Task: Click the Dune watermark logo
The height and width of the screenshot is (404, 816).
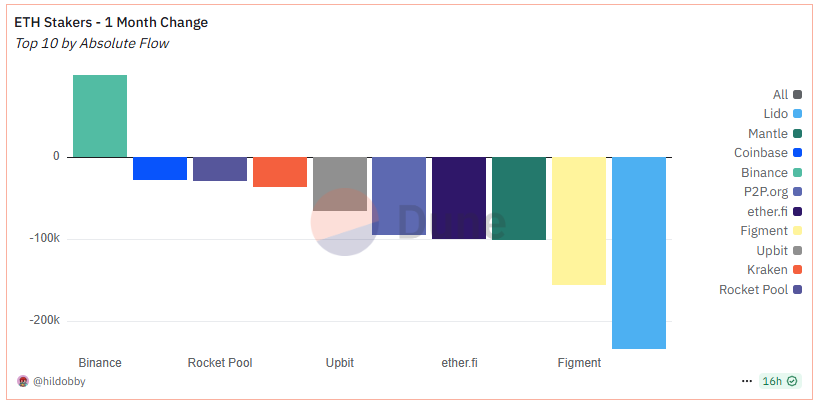Action: tap(409, 223)
